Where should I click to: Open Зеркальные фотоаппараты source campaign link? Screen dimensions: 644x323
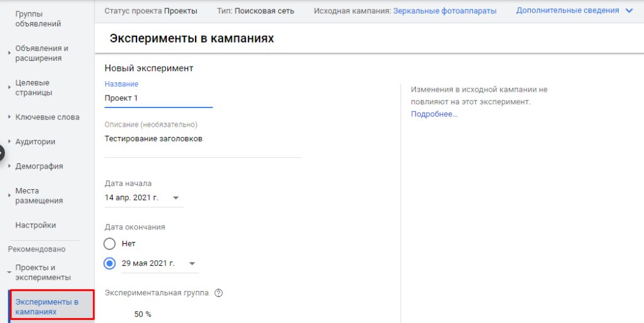(445, 11)
